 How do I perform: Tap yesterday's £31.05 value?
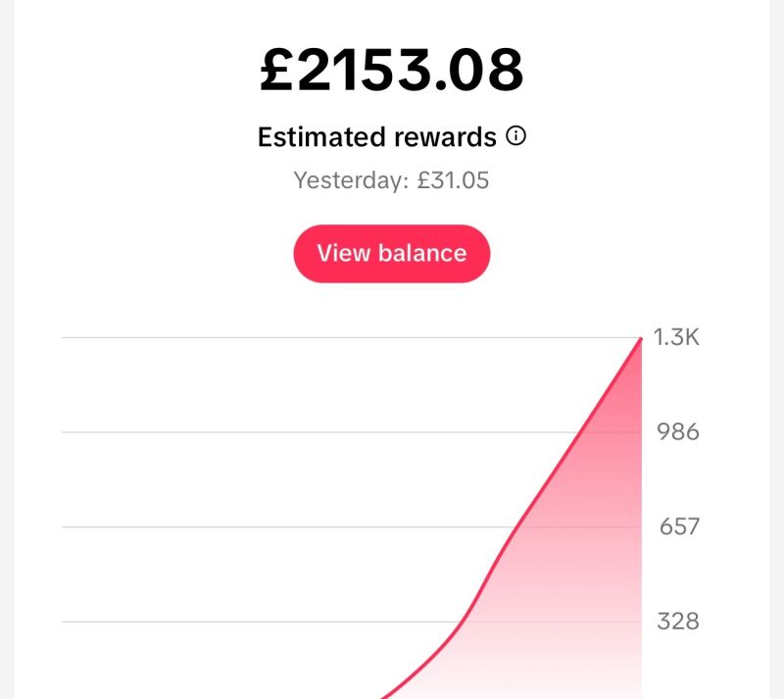click(453, 181)
